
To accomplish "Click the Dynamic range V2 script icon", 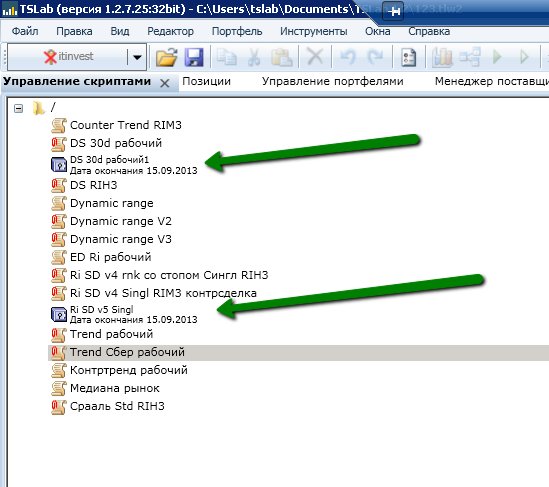I will coord(58,221).
